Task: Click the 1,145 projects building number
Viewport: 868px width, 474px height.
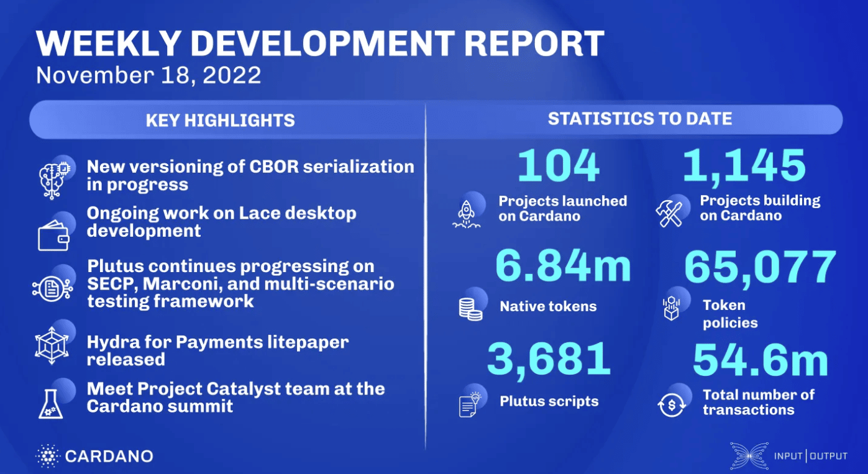Action: tap(744, 165)
